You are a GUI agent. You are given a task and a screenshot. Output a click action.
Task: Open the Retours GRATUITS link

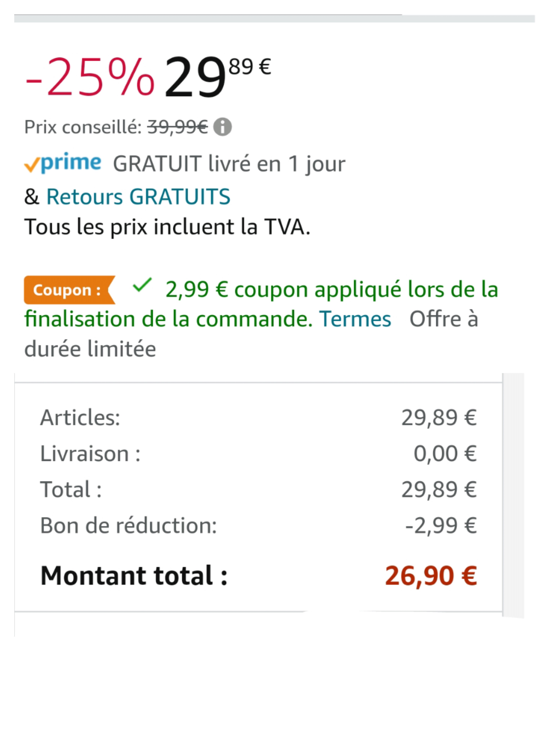tap(138, 196)
